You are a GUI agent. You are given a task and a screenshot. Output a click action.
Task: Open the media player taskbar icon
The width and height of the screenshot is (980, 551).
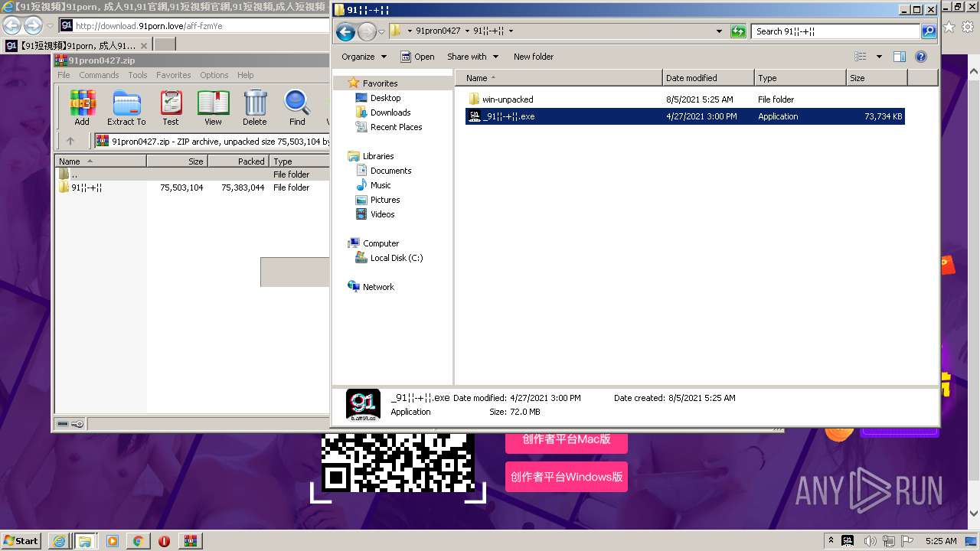pyautogui.click(x=112, y=540)
